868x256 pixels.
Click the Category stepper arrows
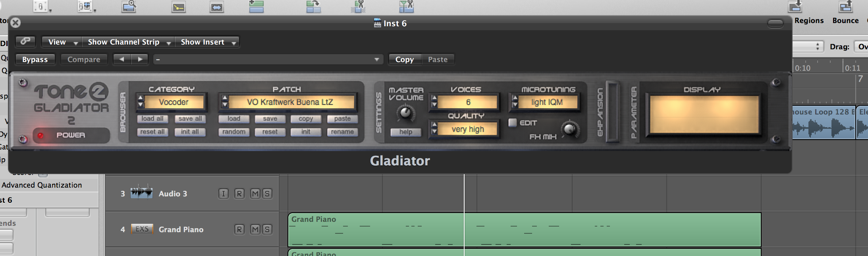(140, 102)
